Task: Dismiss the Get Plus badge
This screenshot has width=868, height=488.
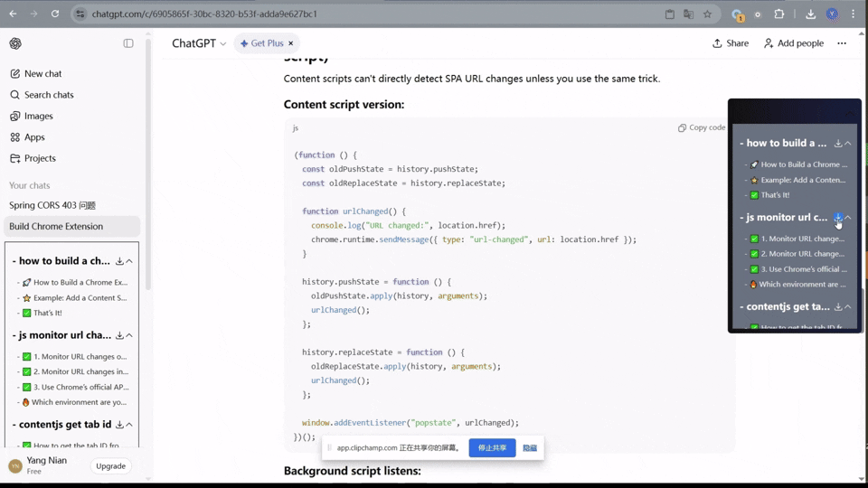Action: tap(290, 43)
